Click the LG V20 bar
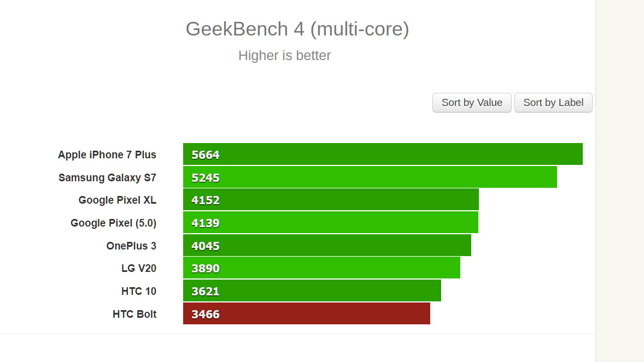The height and width of the screenshot is (362, 644). click(x=321, y=268)
